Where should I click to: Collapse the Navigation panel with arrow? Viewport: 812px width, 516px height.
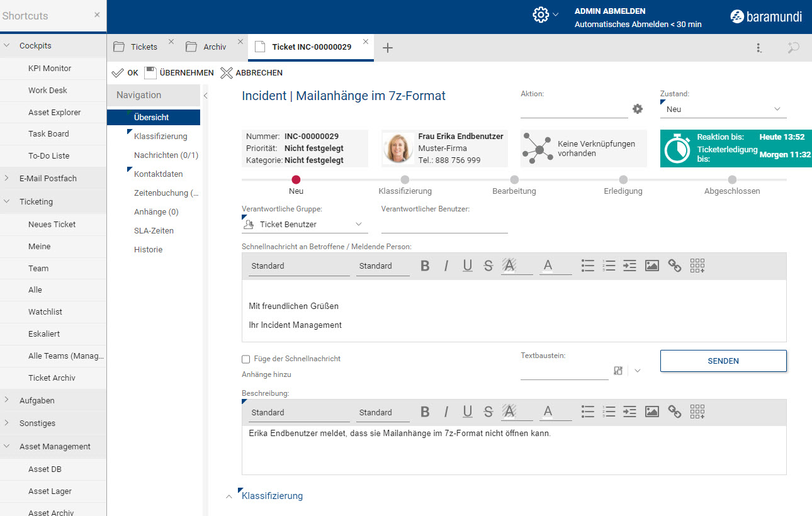(x=205, y=96)
